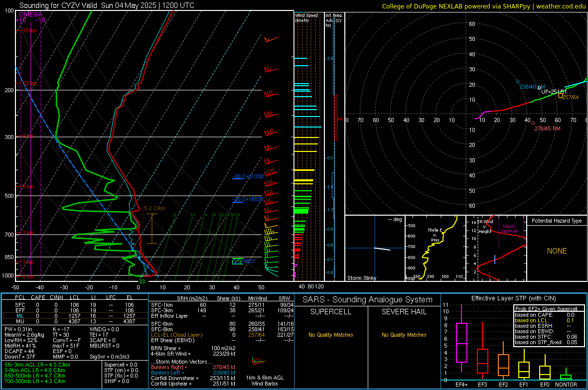Click the 'LCL=3051' label on skew-T
The image size is (588, 390).
click(x=244, y=261)
